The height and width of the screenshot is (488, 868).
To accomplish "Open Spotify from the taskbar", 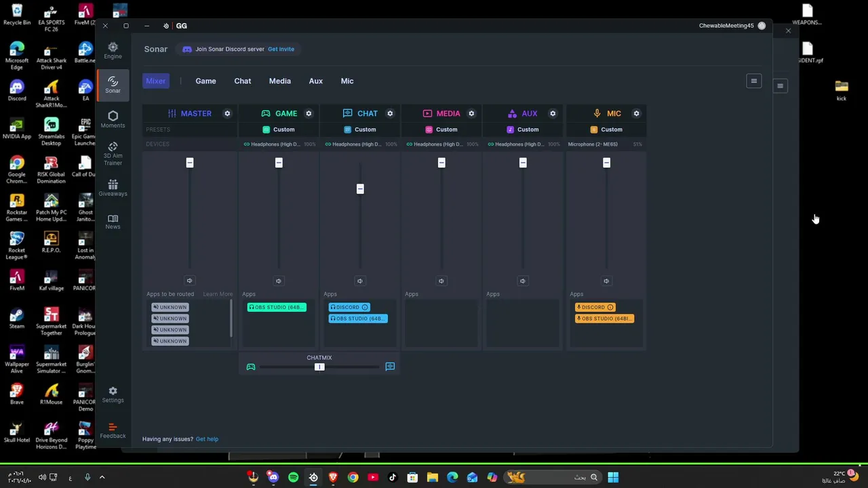I will pos(293,477).
